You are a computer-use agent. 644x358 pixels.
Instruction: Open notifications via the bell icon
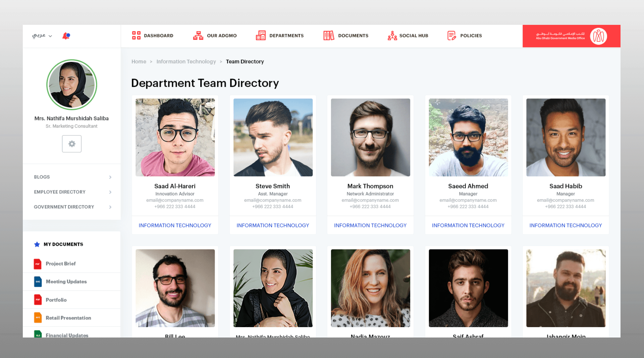pyautogui.click(x=66, y=36)
